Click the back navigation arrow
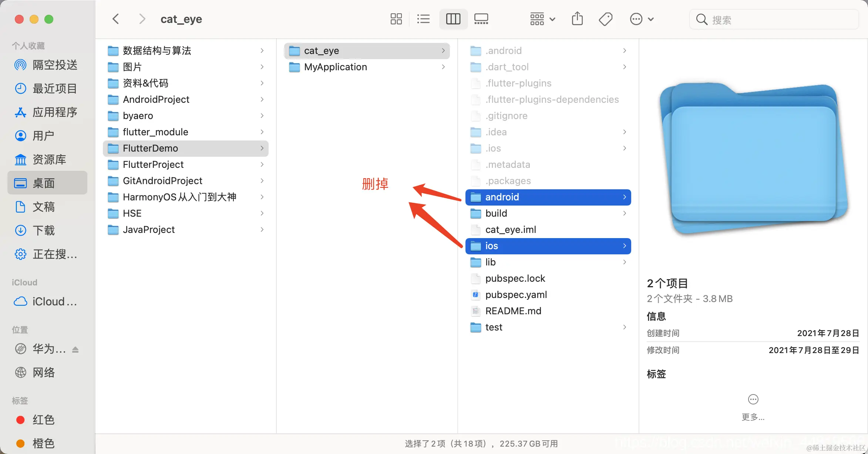 [x=116, y=19]
